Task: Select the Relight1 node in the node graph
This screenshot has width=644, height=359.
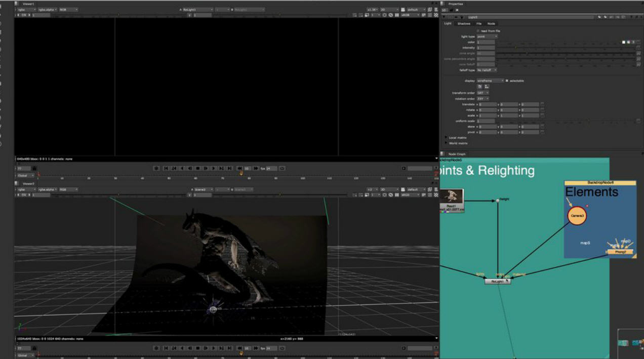Action: [x=498, y=281]
